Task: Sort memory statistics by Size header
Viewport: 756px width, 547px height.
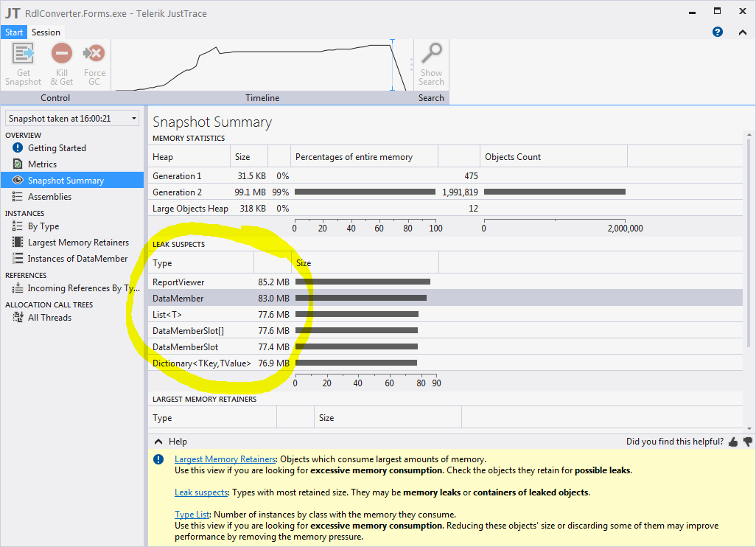Action: point(249,157)
